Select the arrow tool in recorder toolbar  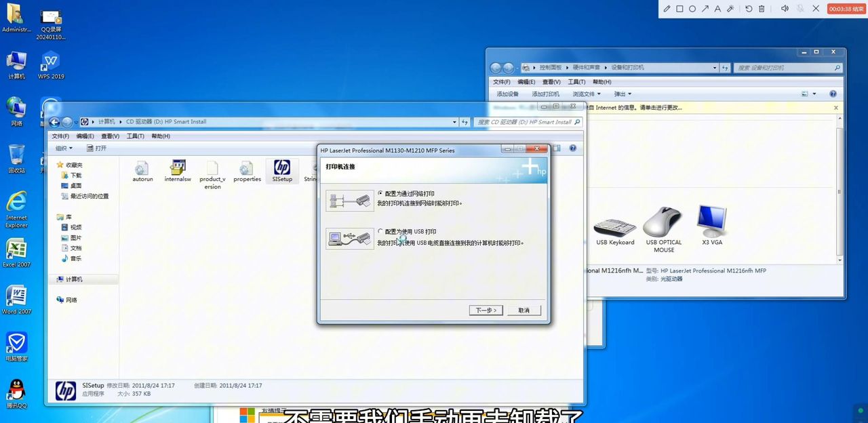tap(705, 9)
